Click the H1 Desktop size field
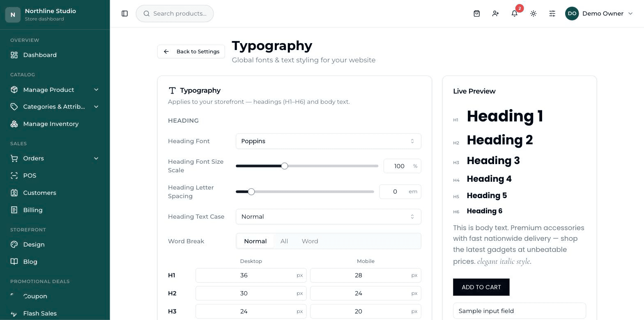 pos(251,275)
